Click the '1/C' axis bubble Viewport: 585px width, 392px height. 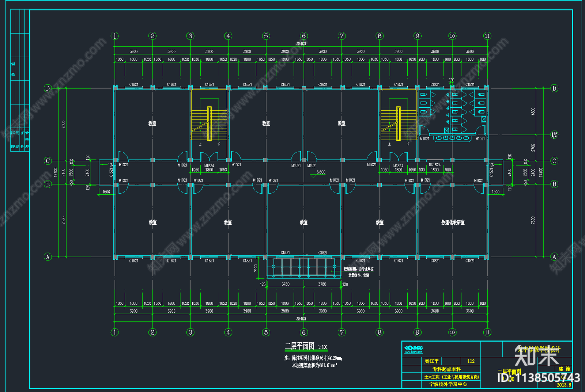(x=554, y=135)
